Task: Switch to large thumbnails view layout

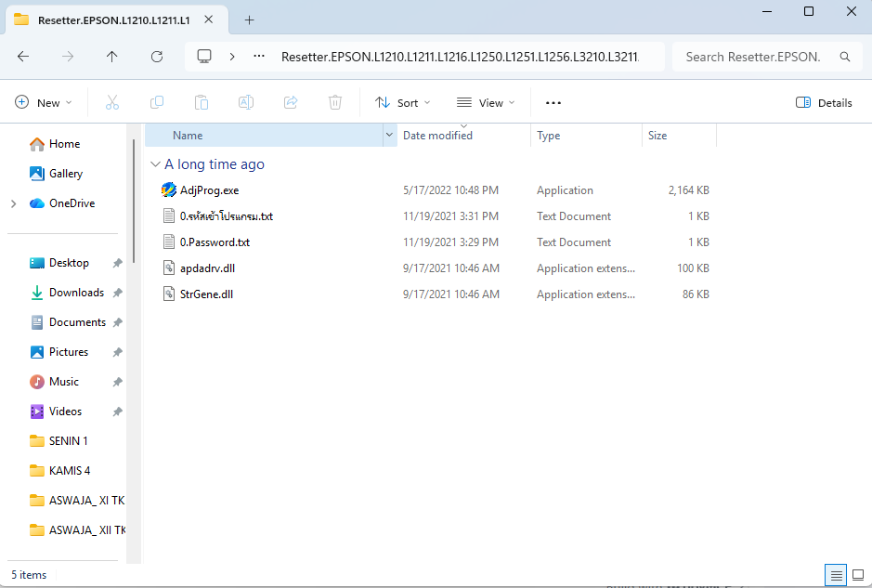Action: click(x=856, y=575)
